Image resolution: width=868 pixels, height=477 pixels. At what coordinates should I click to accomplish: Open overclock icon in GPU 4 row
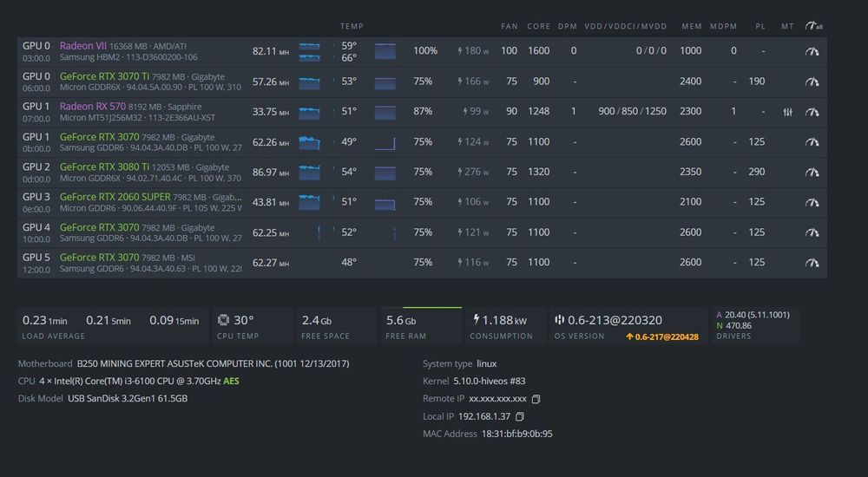point(812,232)
